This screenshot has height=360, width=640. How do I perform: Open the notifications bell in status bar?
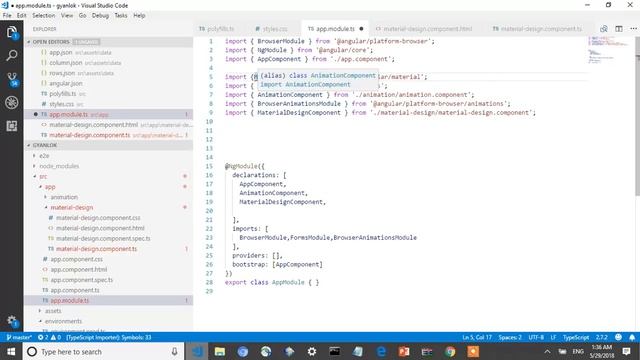[x=632, y=337]
